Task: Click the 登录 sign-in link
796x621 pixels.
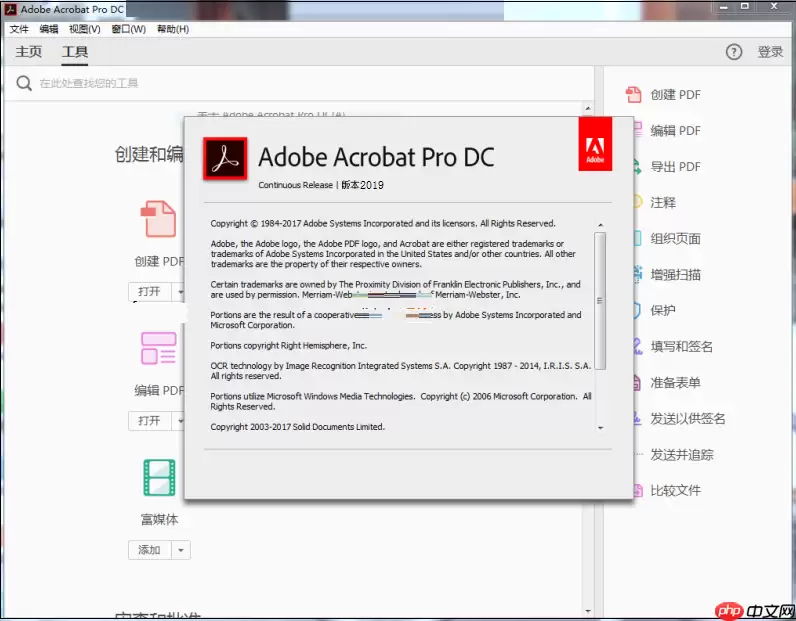Action: click(x=770, y=52)
